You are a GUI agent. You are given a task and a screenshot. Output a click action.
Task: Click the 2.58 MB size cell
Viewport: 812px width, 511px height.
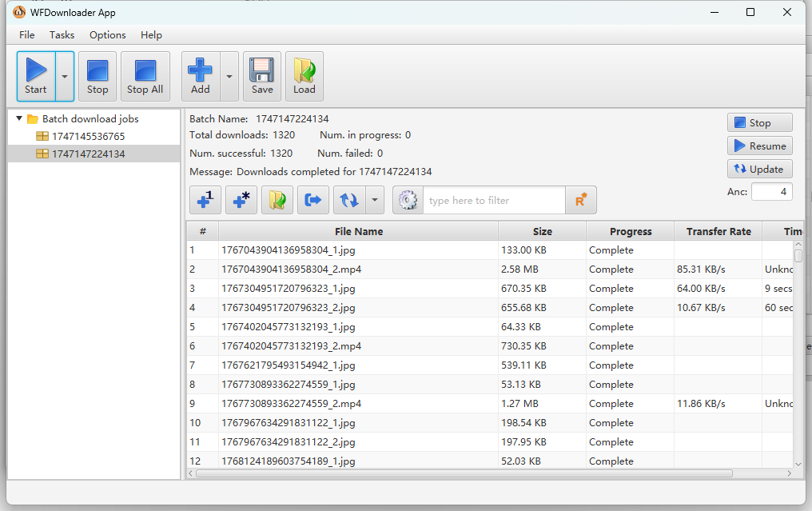click(542, 269)
